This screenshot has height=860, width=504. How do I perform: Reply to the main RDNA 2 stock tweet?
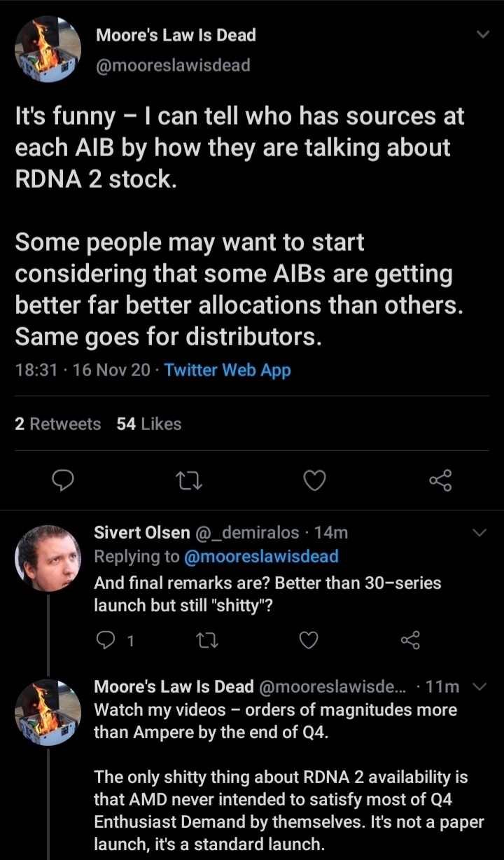pyautogui.click(x=64, y=480)
